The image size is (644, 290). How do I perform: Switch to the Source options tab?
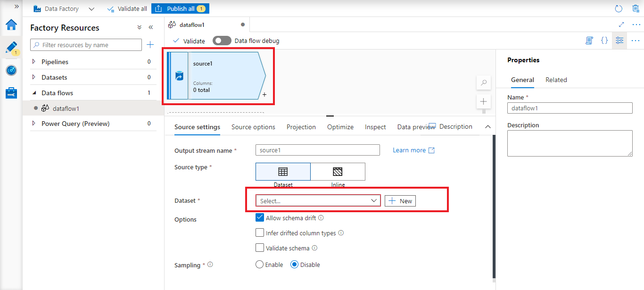[x=253, y=127]
